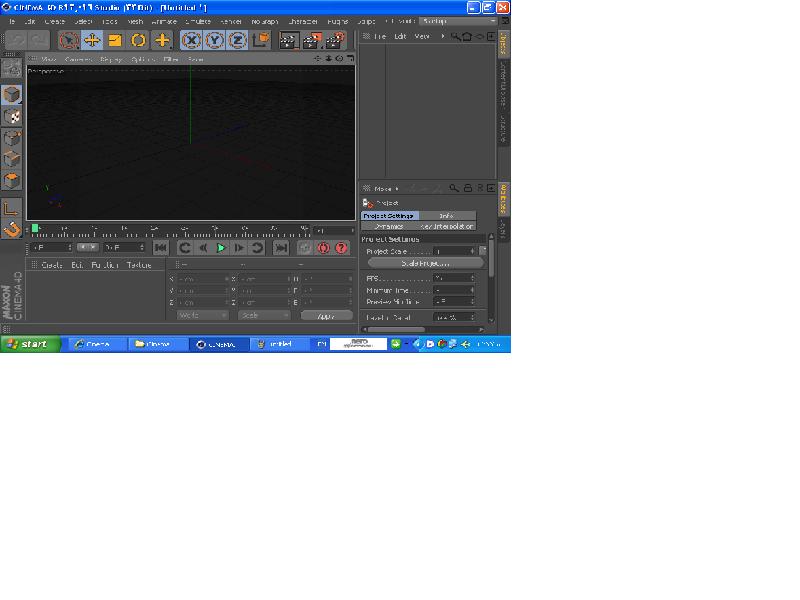Viewport: 800px width, 600px height.
Task: Switch to Edges mode
Action: [12, 159]
